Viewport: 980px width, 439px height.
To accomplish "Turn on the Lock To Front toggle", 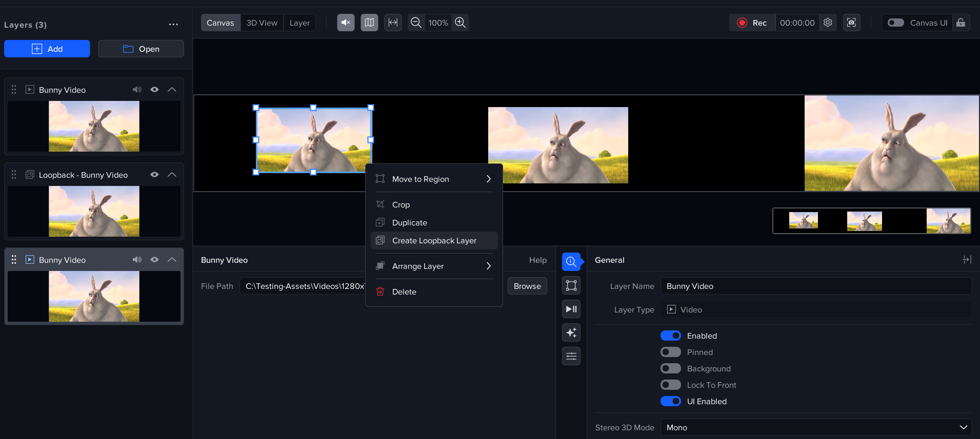I will [x=671, y=385].
